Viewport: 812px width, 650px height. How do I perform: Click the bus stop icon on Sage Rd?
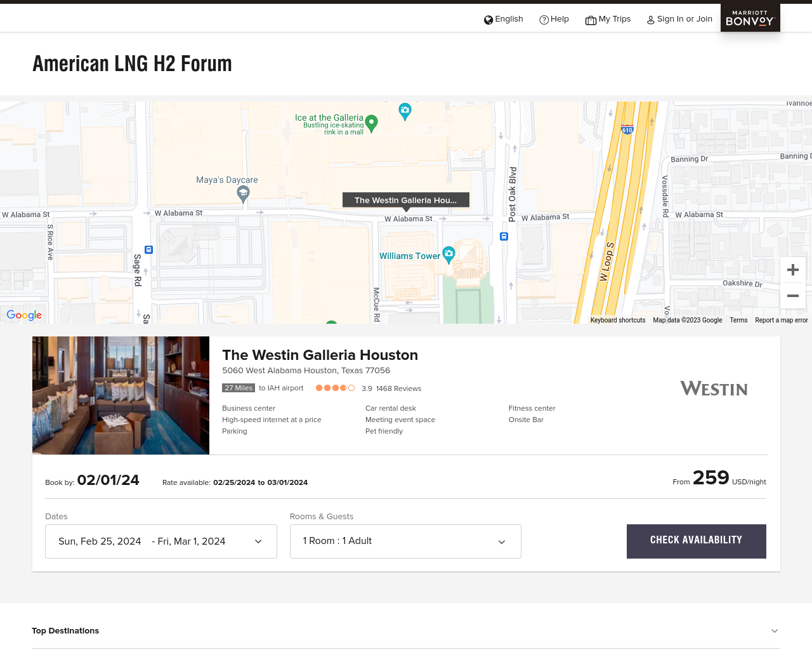pos(148,250)
